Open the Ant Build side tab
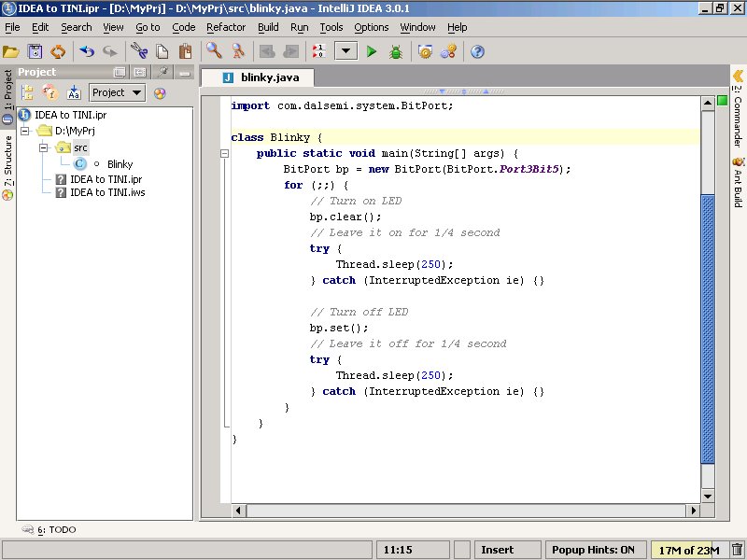The height and width of the screenshot is (560, 747). (738, 182)
